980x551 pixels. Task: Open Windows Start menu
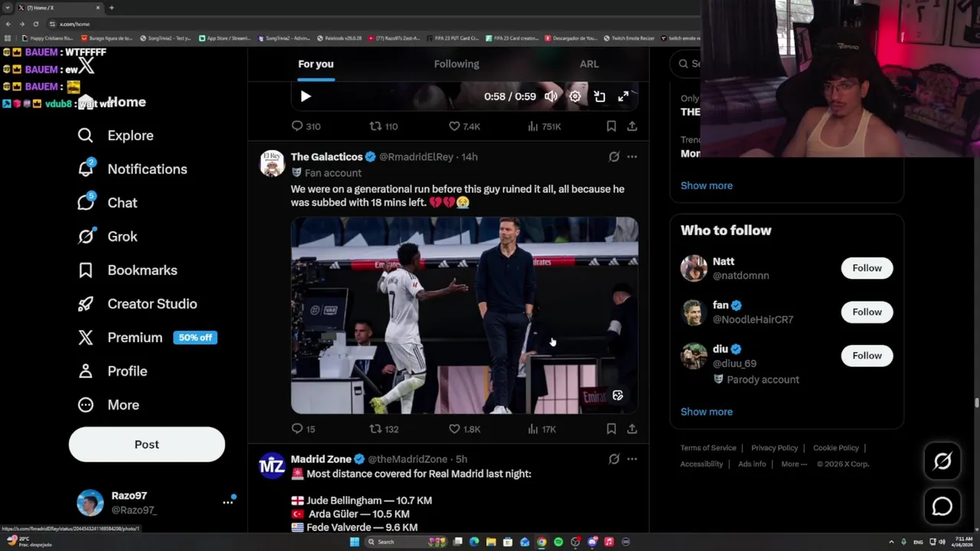click(354, 542)
